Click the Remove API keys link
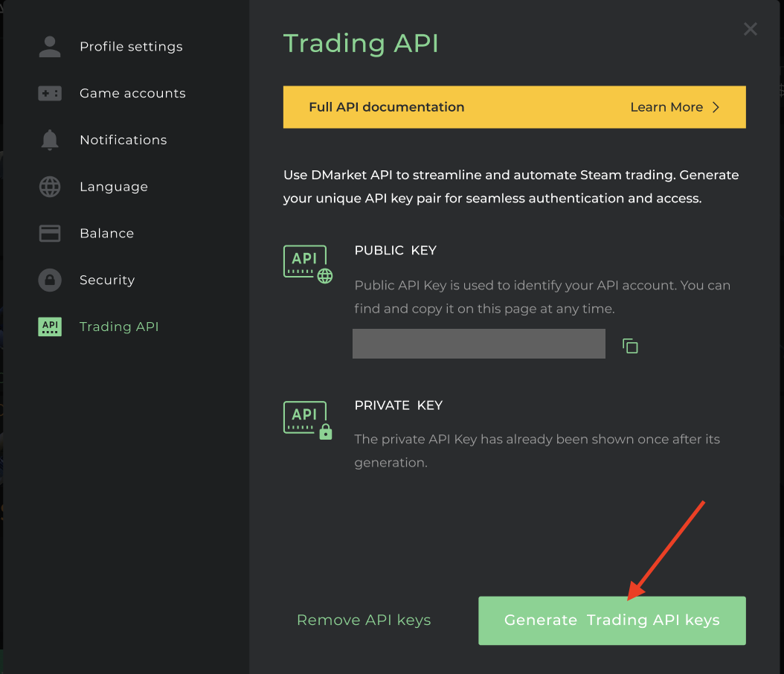 click(364, 620)
